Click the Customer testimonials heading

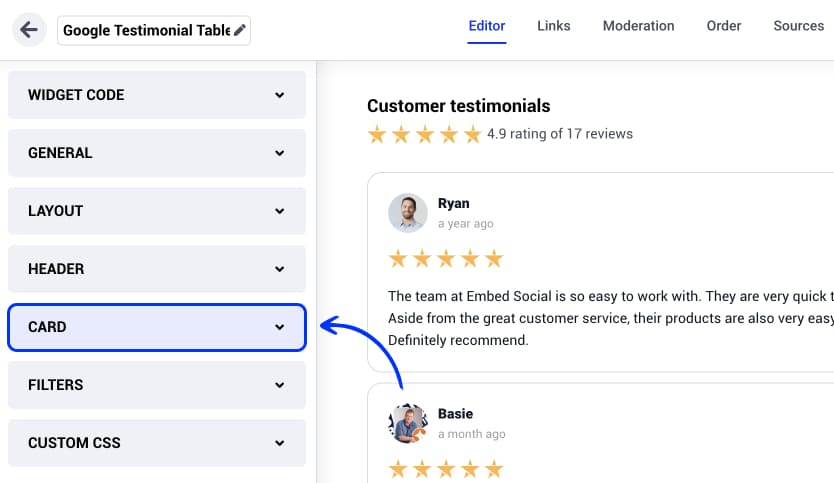pyautogui.click(x=458, y=106)
